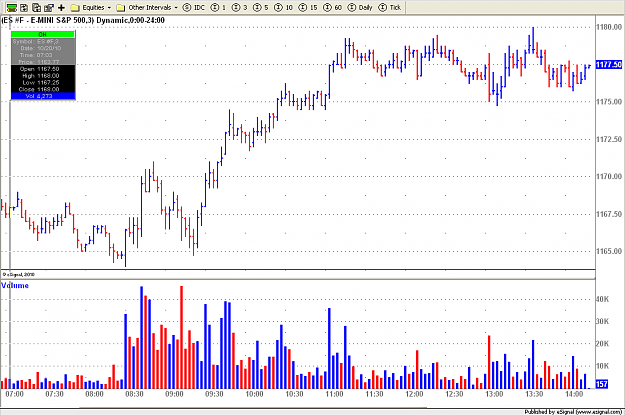Click the 1175.00 price axis label
This screenshot has height=416, width=625.
(609, 102)
